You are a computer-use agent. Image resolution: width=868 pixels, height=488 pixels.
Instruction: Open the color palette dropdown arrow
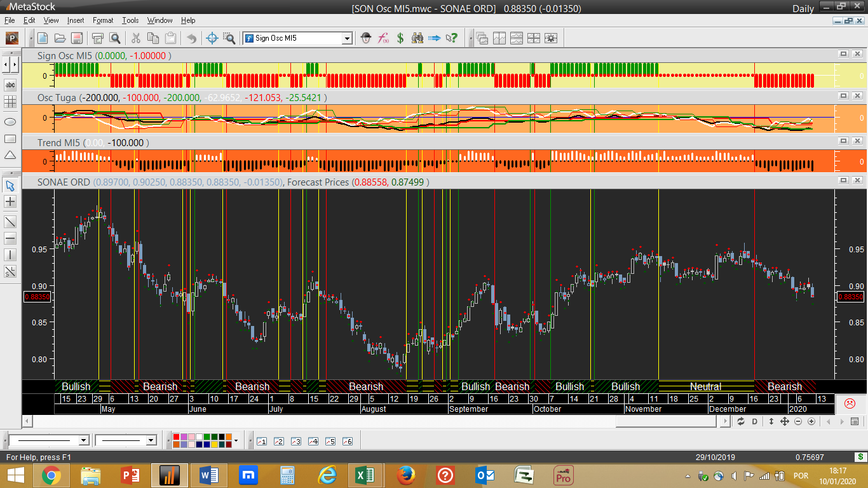click(x=236, y=440)
